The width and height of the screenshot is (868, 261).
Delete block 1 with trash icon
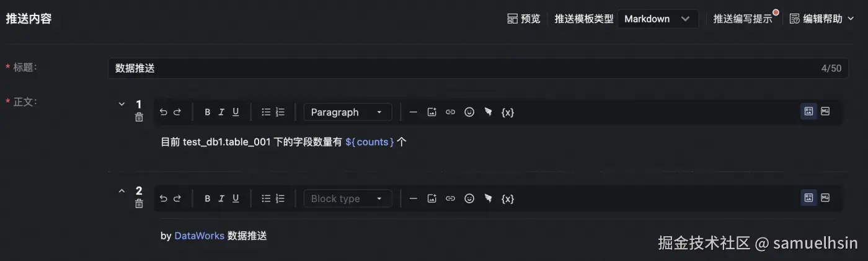139,117
